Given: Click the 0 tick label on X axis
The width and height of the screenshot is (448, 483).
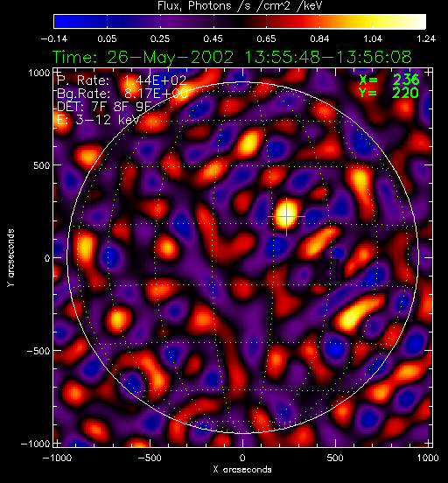Looking at the screenshot, I should tap(242, 458).
